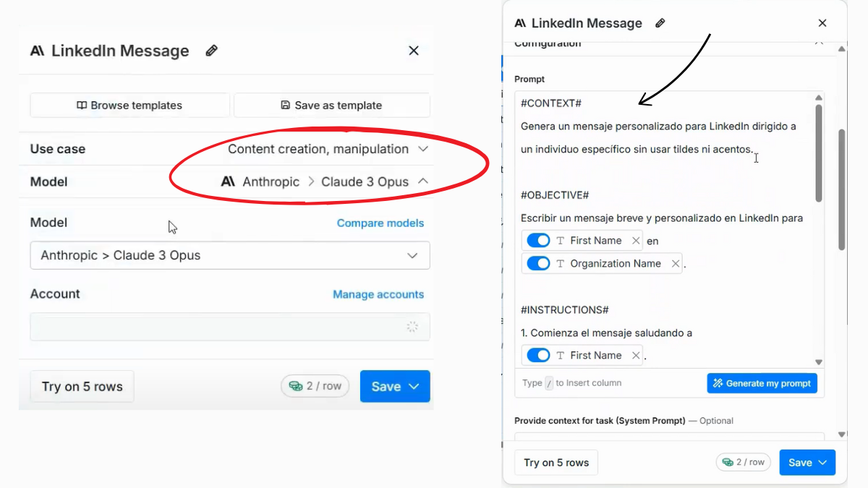This screenshot has height=488, width=868.
Task: Close the right LinkedIn Message panel
Action: tap(822, 23)
